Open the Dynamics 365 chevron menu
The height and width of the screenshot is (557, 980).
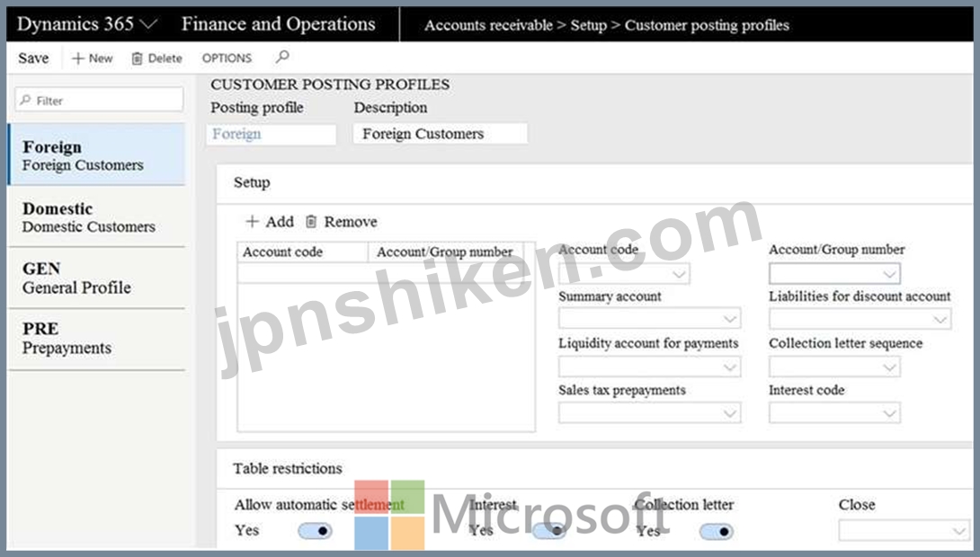148,24
